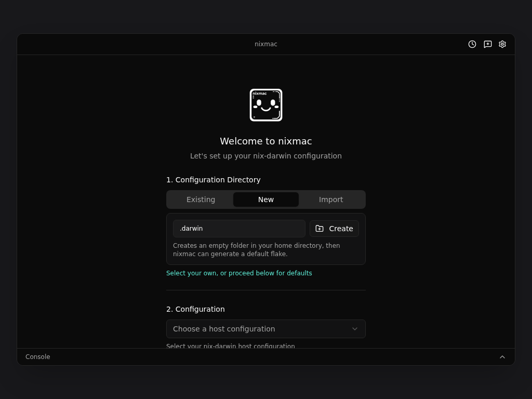Screen dimensions: 532x399
Task: Click the '1. Configuration Directory' heading
Action: tap(214, 180)
